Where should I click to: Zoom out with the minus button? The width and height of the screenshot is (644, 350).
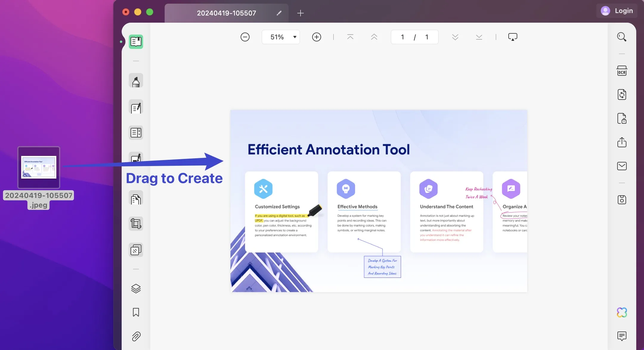245,37
